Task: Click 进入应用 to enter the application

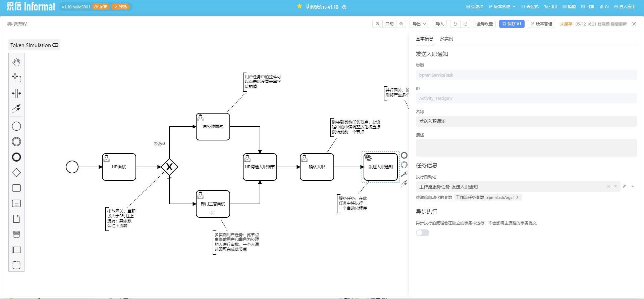Action: pos(625,7)
